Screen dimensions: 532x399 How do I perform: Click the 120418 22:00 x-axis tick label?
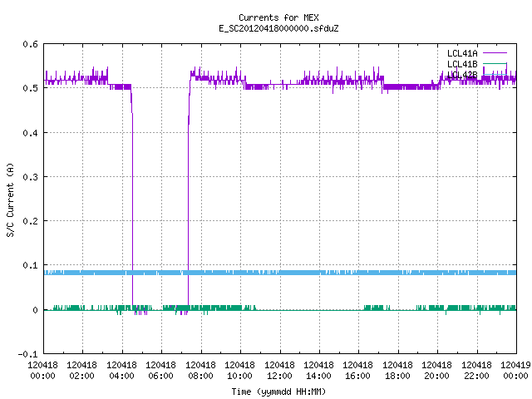(x=476, y=371)
